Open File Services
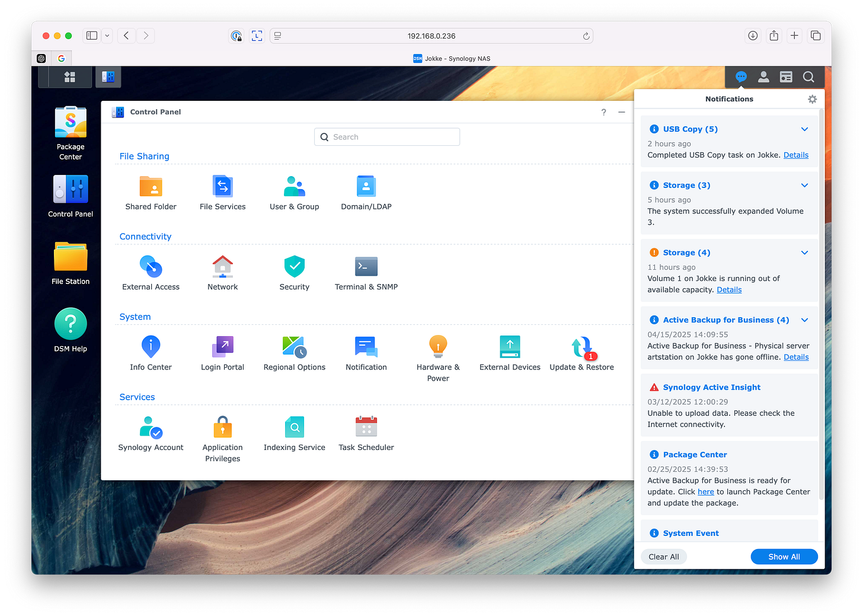Viewport: 863px width, 616px height. (222, 193)
